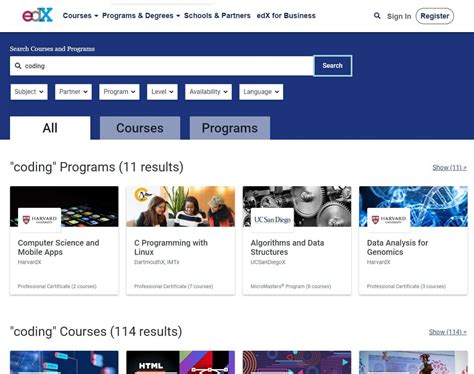474x374 pixels.
Task: Click "Professional Certificate (2 courses)" text
Action: click(57, 286)
